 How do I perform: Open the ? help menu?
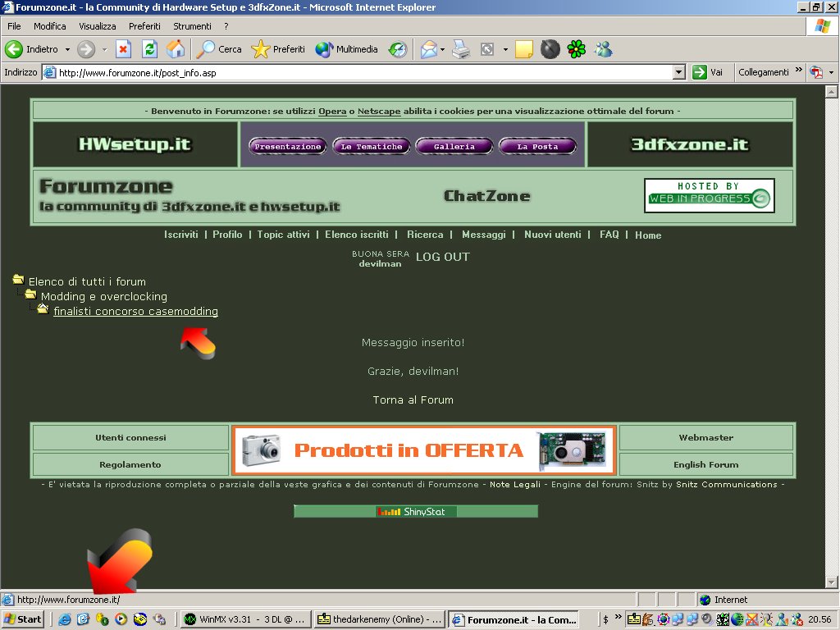[226, 26]
